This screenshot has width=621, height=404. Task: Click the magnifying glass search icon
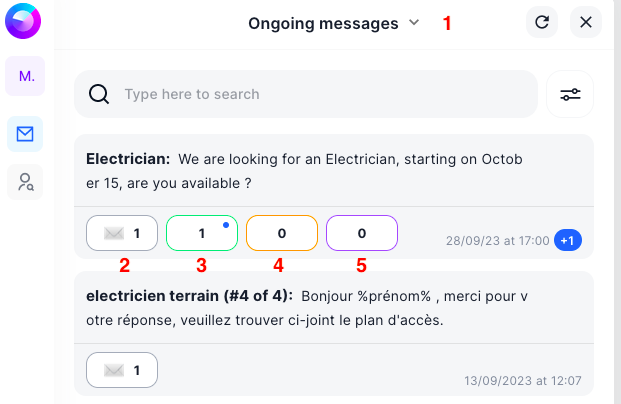(x=99, y=94)
